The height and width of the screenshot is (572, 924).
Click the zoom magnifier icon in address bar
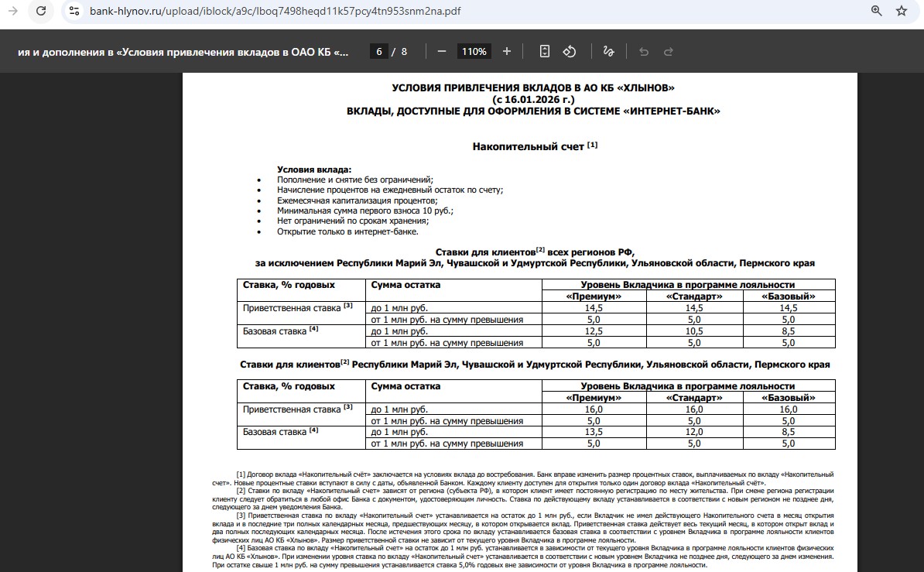(876, 11)
